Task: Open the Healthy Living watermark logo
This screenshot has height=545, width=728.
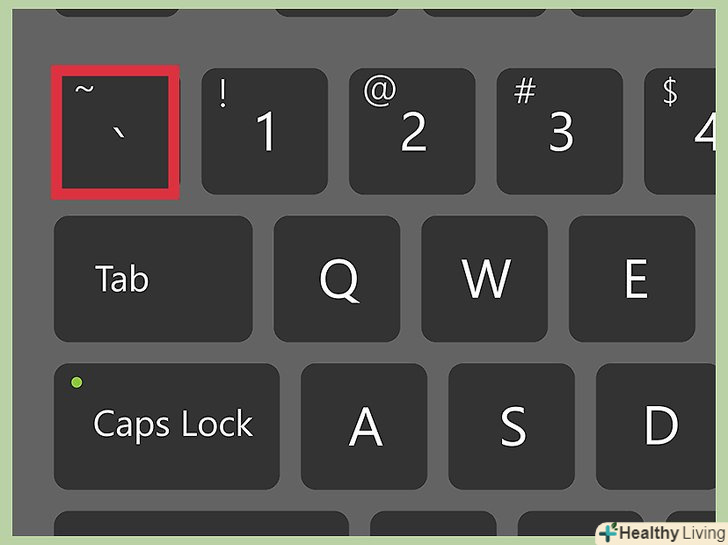Action: (662, 533)
